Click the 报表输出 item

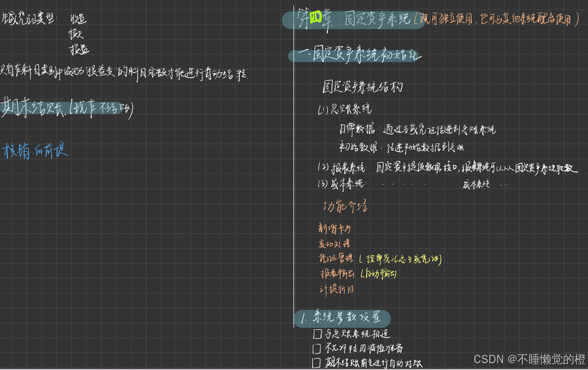(x=337, y=274)
